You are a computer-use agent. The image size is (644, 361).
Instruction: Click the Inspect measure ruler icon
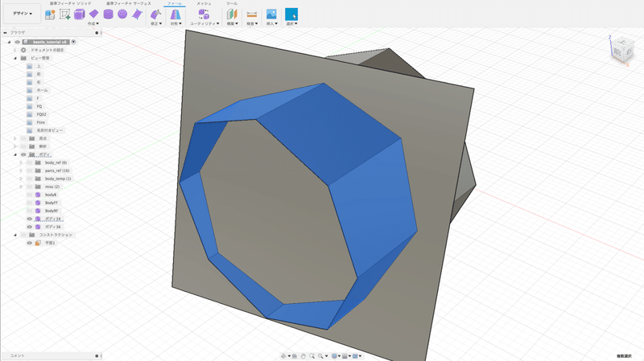tap(252, 14)
